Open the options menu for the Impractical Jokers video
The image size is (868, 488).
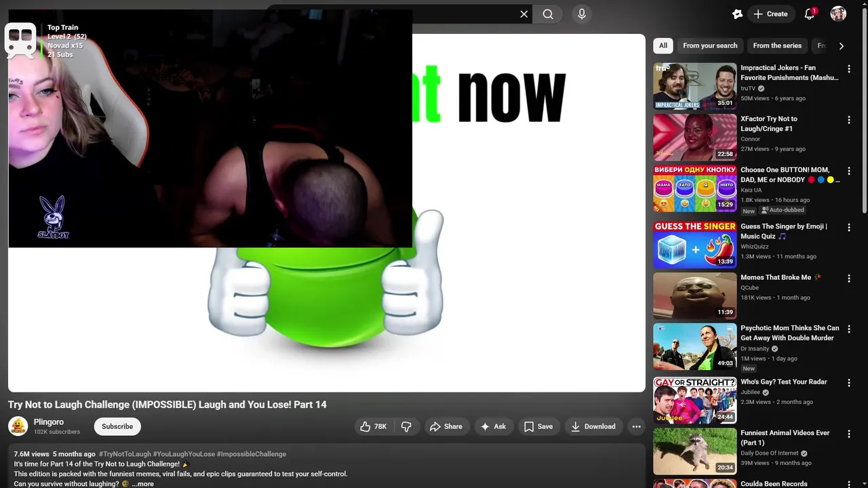(848, 69)
